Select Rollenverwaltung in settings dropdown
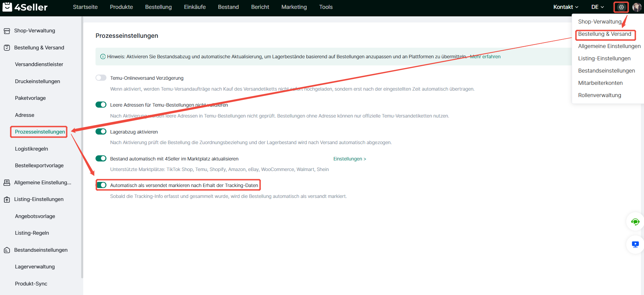Image resolution: width=644 pixels, height=295 pixels. pyautogui.click(x=599, y=95)
